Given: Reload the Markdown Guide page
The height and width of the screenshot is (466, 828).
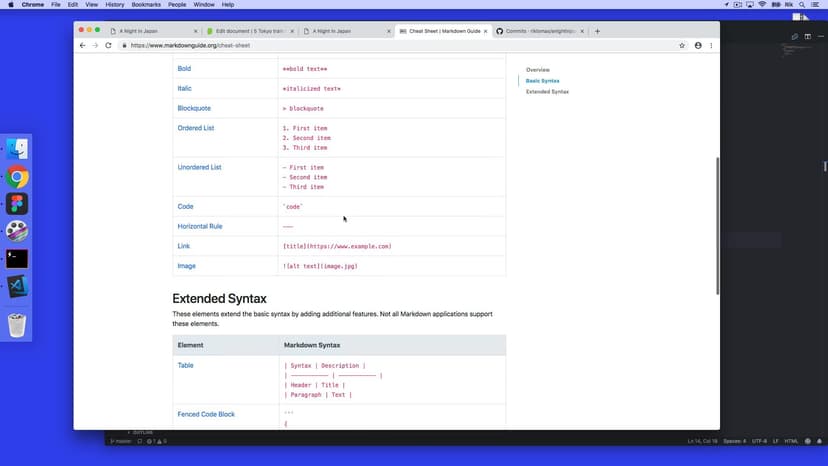Looking at the screenshot, I should tap(108, 45).
